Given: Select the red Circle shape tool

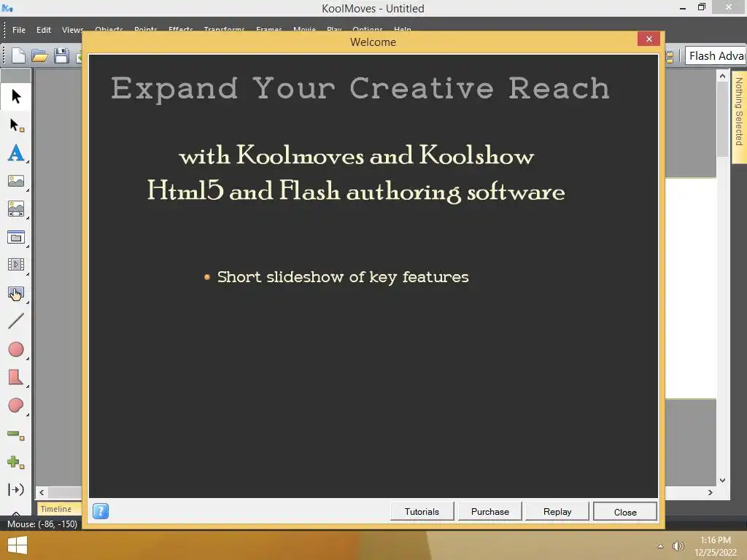Looking at the screenshot, I should (x=16, y=349).
